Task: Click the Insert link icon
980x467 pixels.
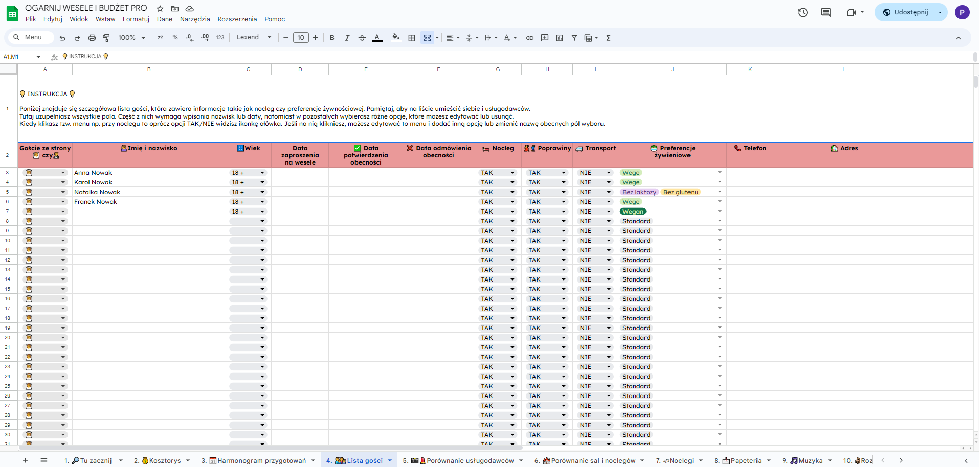Action: click(530, 38)
